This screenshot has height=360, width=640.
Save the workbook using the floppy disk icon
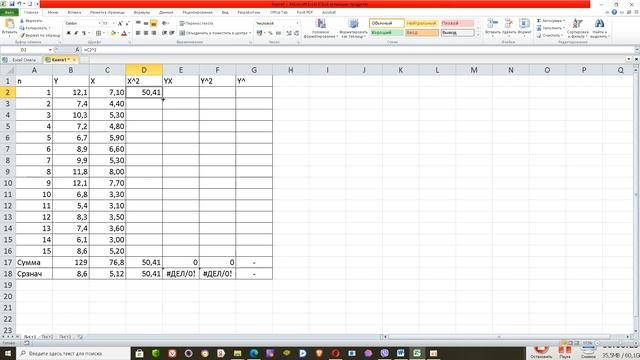coord(12,4)
